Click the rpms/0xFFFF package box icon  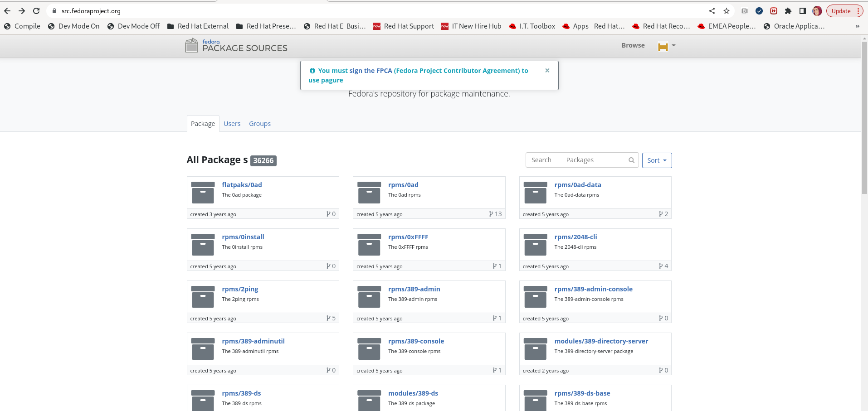(369, 245)
